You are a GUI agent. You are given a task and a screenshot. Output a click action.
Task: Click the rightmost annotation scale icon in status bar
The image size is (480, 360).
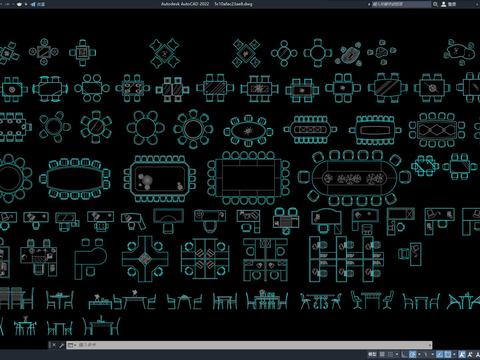pyautogui.click(x=477, y=354)
